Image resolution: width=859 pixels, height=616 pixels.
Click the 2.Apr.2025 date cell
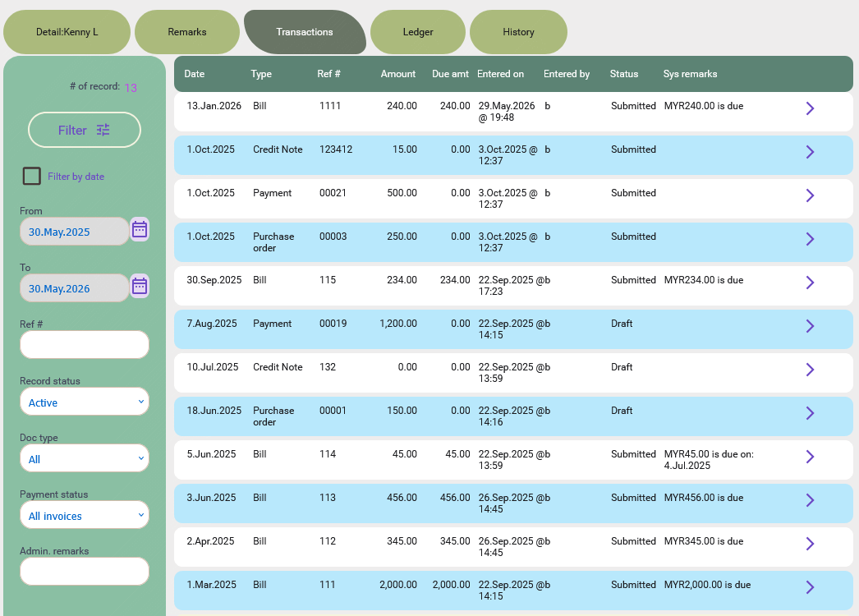click(210, 541)
